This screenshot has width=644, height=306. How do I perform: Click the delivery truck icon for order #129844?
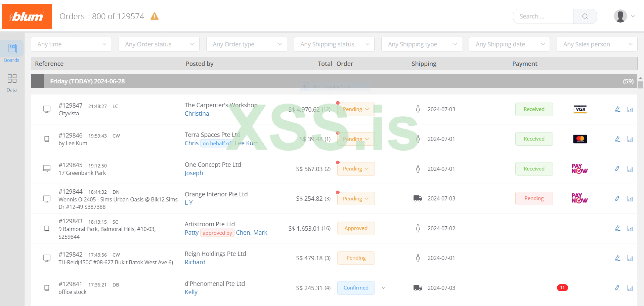[418, 198]
